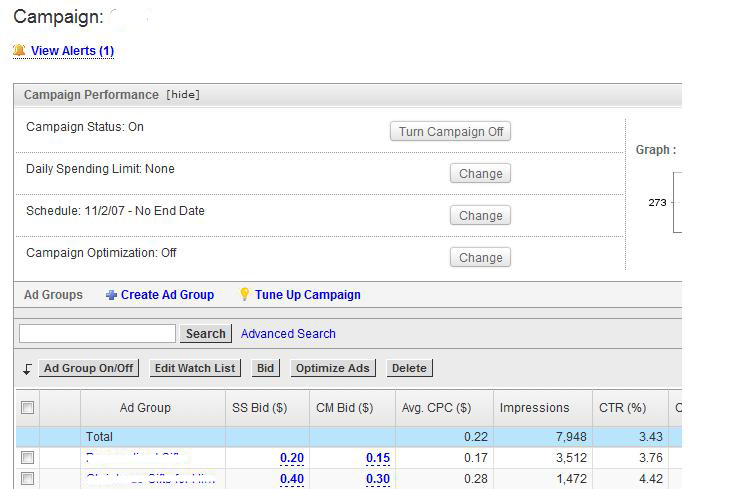Click the Bid button
Viewport: 745px width, 489px height.
coord(265,368)
